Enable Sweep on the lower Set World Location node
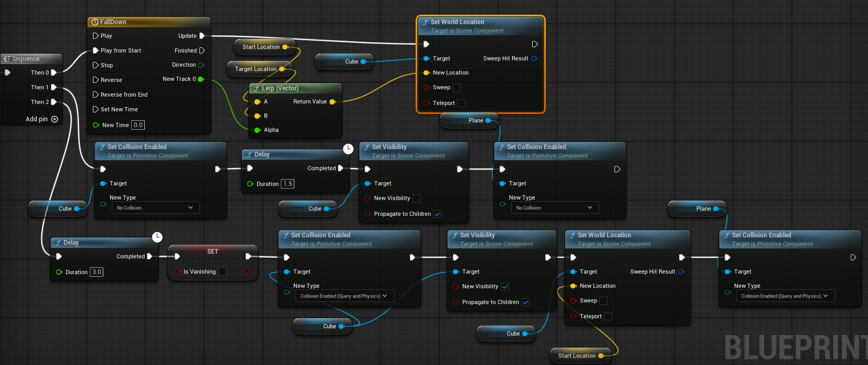The width and height of the screenshot is (868, 365). point(604,301)
